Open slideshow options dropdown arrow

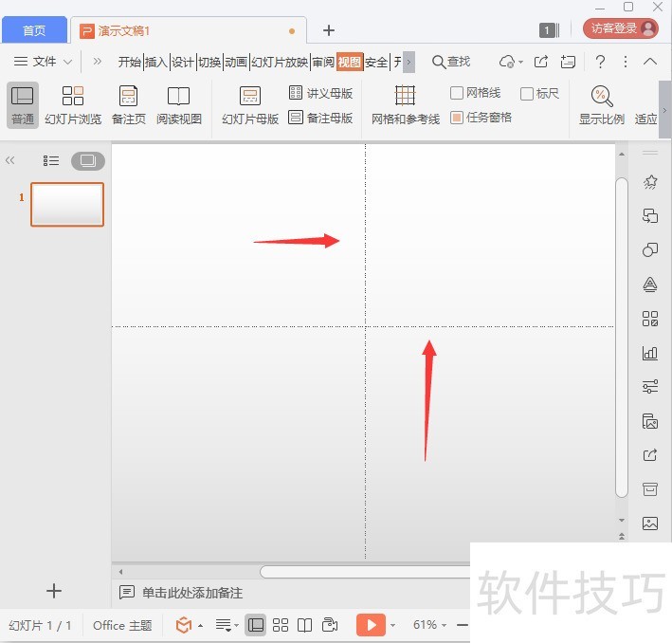click(392, 625)
